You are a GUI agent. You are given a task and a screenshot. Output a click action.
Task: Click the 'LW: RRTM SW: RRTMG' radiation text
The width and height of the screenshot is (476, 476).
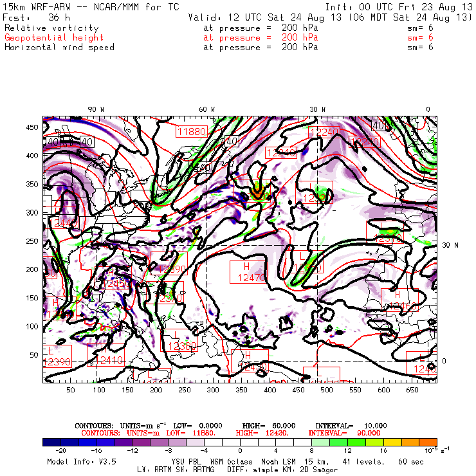[176, 470]
